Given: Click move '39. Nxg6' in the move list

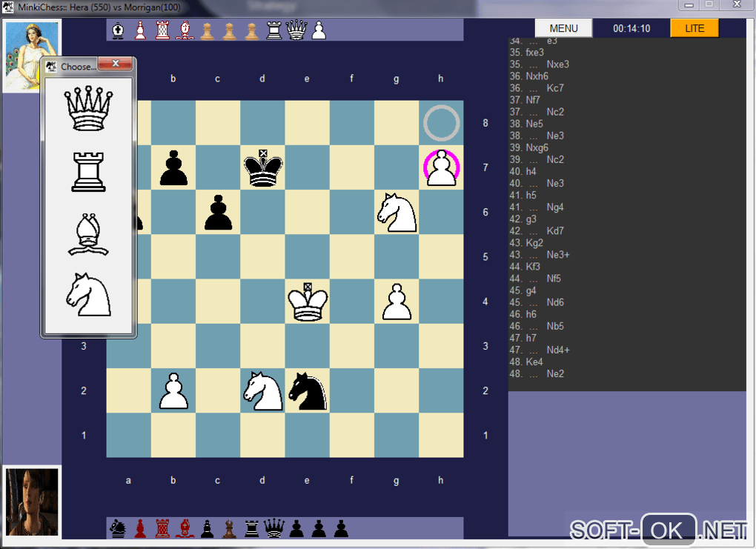Looking at the screenshot, I should 529,147.
